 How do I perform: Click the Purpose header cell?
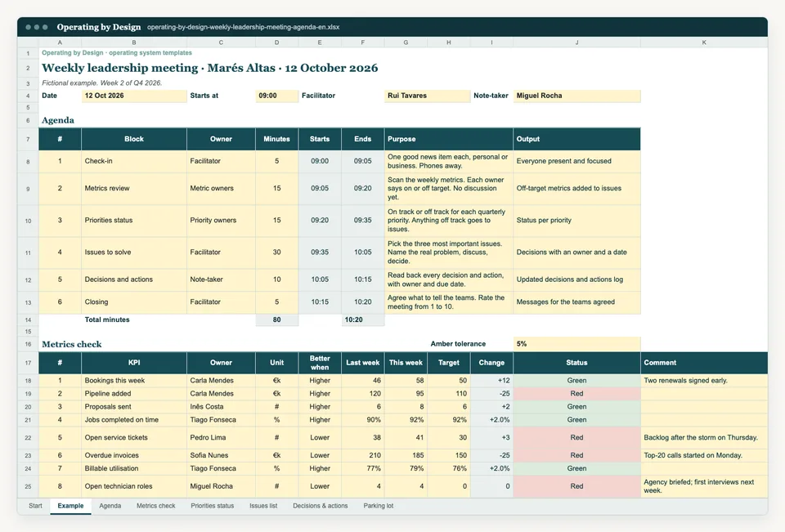click(x=449, y=139)
